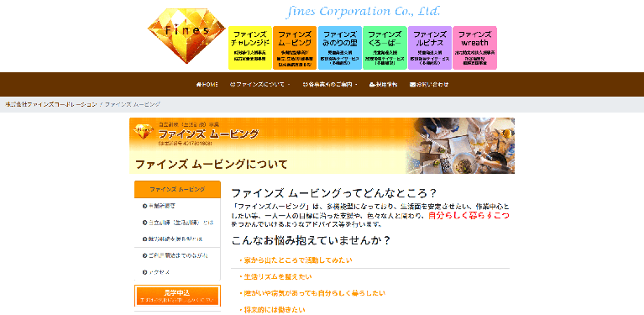Open the green ファインズ くろーばー tile
Viewport: 644px width, 315px height.
pyautogui.click(x=385, y=48)
